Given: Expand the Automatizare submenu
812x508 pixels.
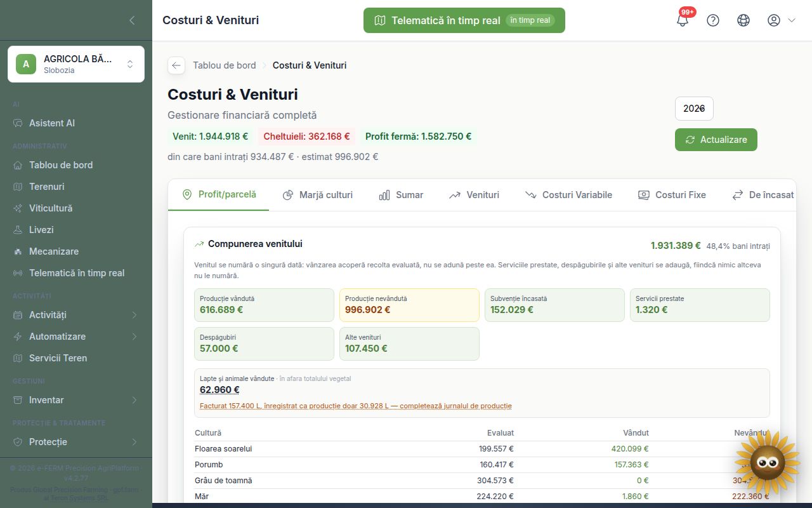Looking at the screenshot, I should click(76, 337).
